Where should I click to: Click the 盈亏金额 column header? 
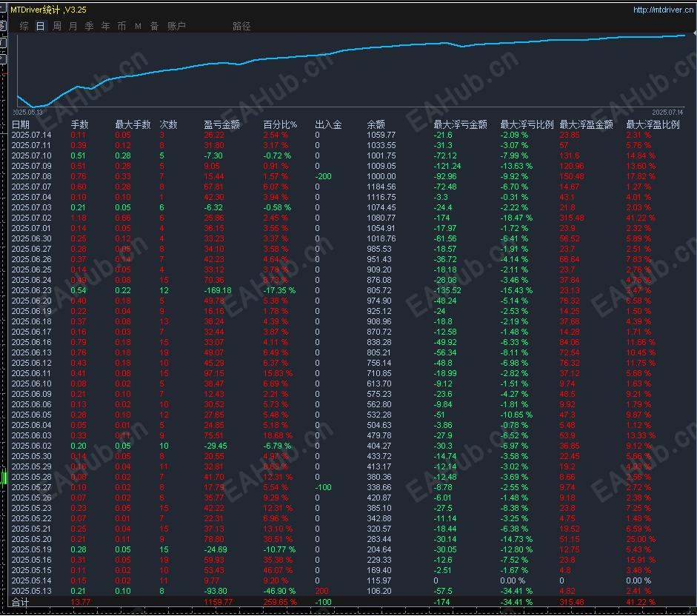click(221, 124)
